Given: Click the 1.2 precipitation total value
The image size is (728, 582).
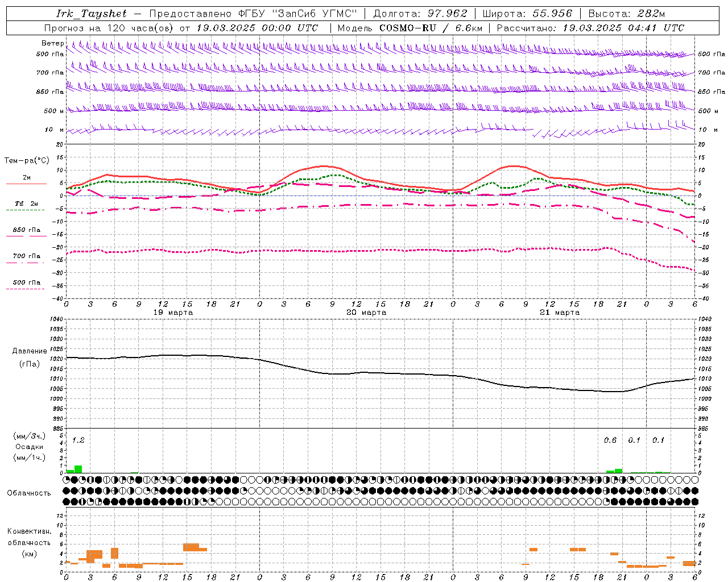Looking at the screenshot, I should [78, 440].
